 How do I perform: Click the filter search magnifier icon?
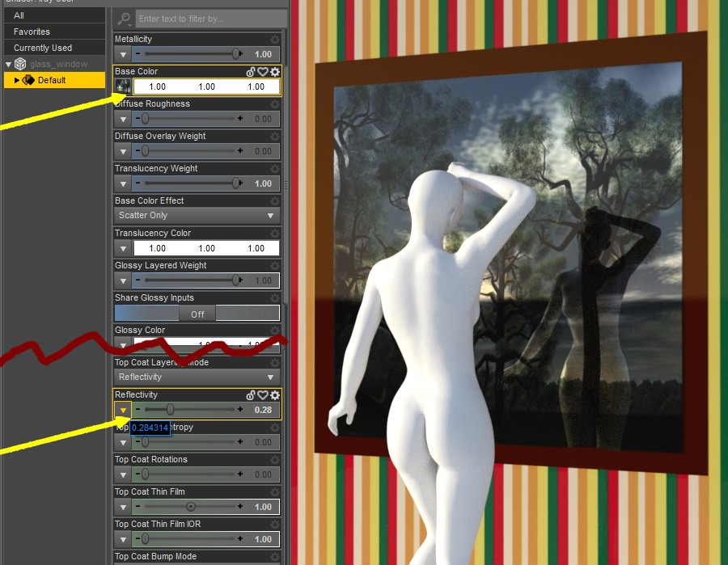[x=124, y=19]
